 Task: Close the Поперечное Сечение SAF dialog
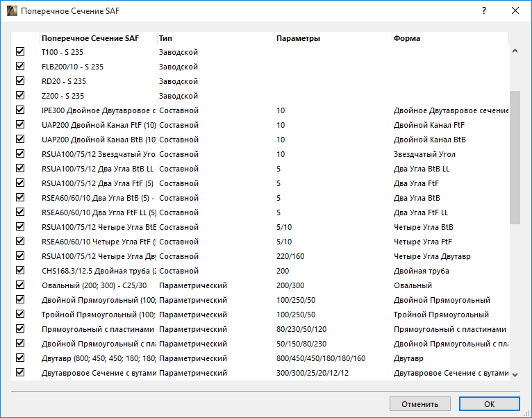click(x=515, y=11)
